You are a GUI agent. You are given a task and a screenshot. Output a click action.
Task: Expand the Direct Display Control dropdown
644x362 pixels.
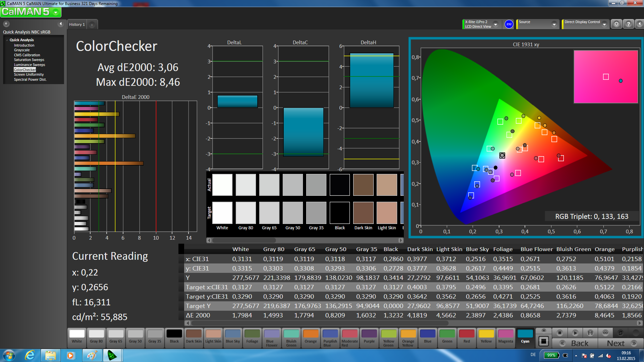pyautogui.click(x=604, y=24)
